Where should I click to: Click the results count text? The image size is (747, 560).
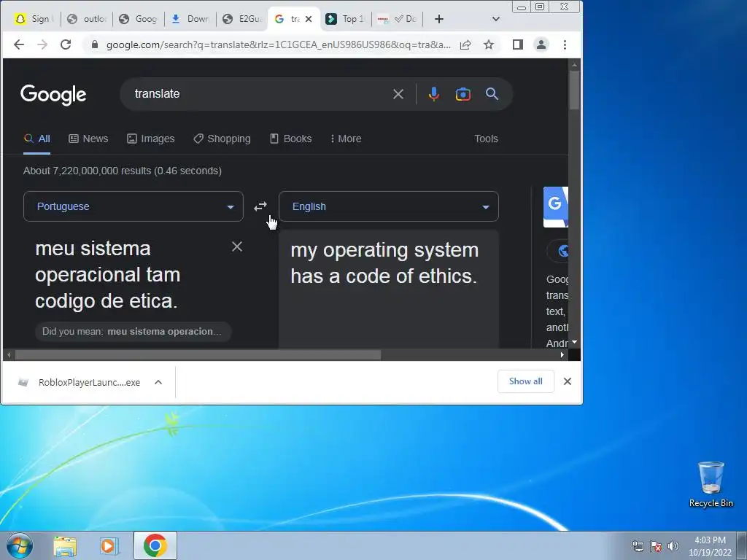point(123,171)
